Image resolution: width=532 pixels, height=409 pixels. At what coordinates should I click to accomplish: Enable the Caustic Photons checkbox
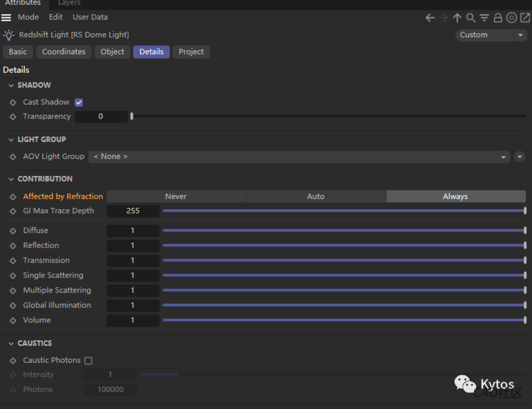coord(88,361)
